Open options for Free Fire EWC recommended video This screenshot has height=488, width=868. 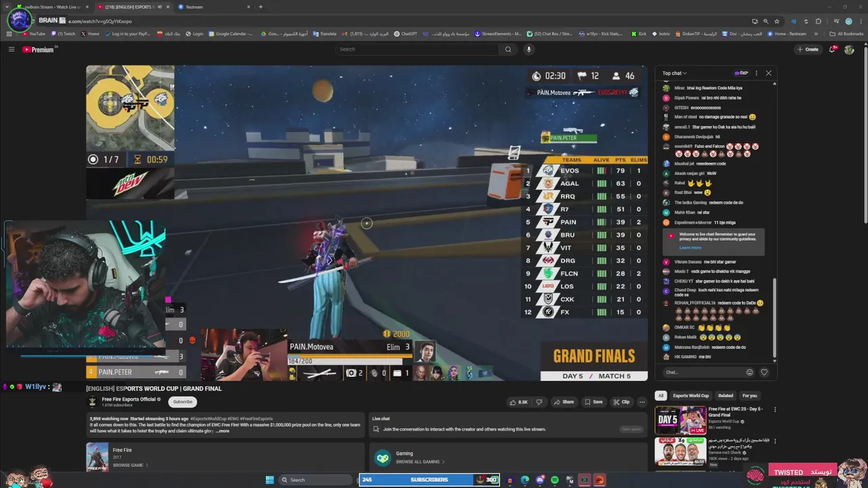click(x=775, y=409)
